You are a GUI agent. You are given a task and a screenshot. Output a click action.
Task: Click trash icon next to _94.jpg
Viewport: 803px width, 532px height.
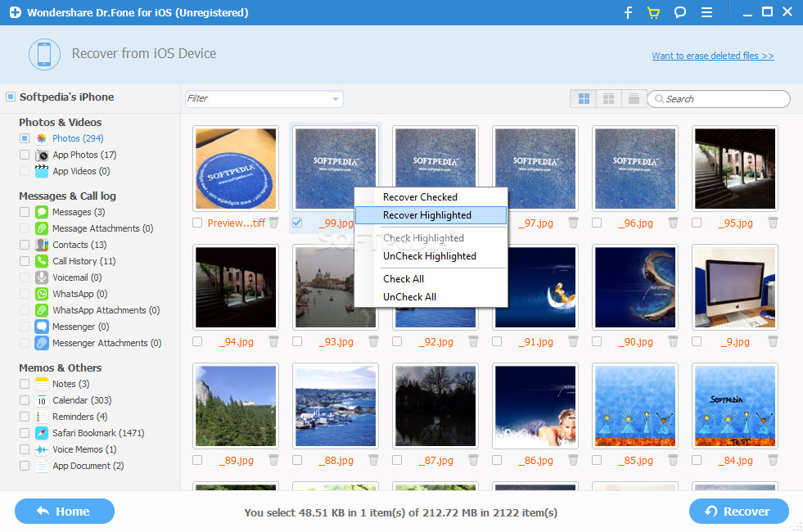click(274, 341)
